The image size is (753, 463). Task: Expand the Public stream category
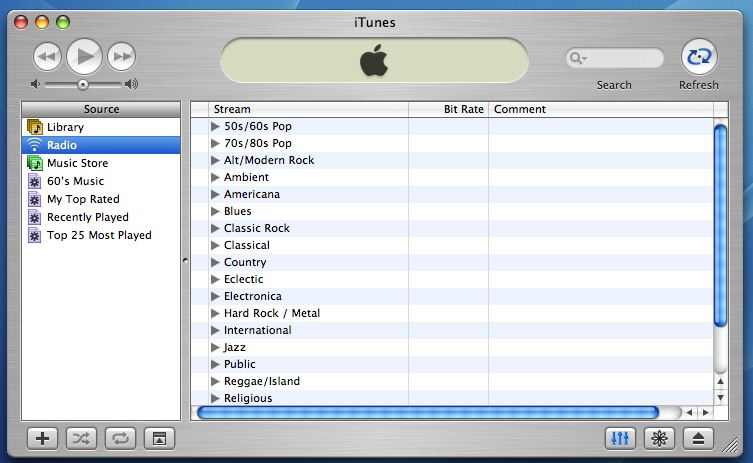point(215,365)
